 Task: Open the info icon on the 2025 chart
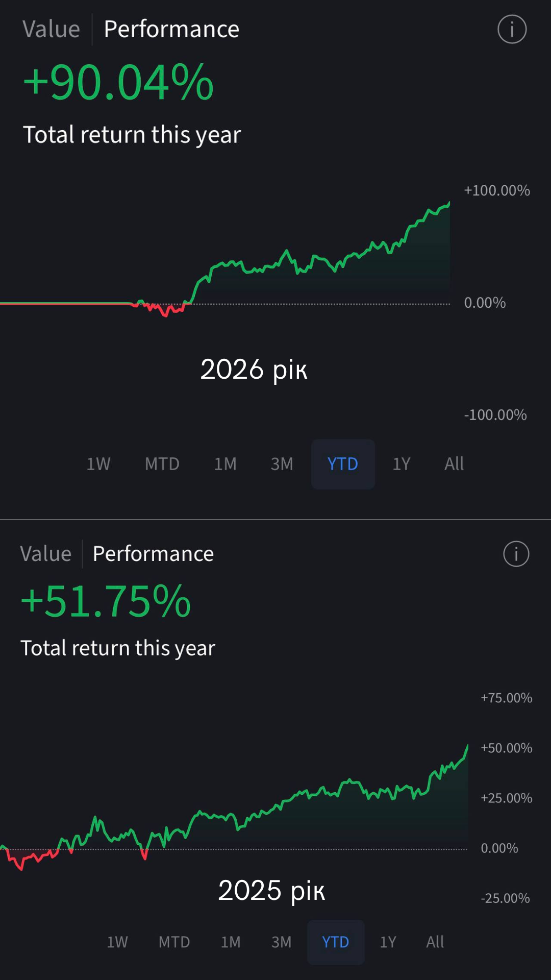(516, 554)
